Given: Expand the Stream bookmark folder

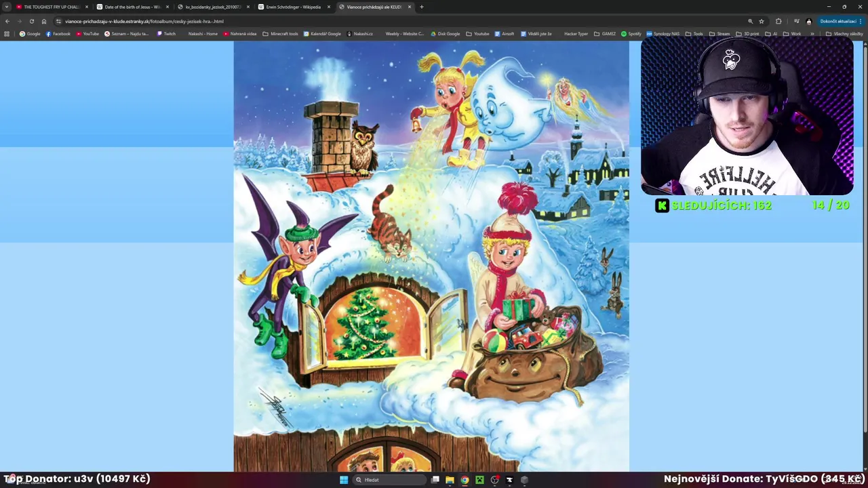Looking at the screenshot, I should (719, 34).
